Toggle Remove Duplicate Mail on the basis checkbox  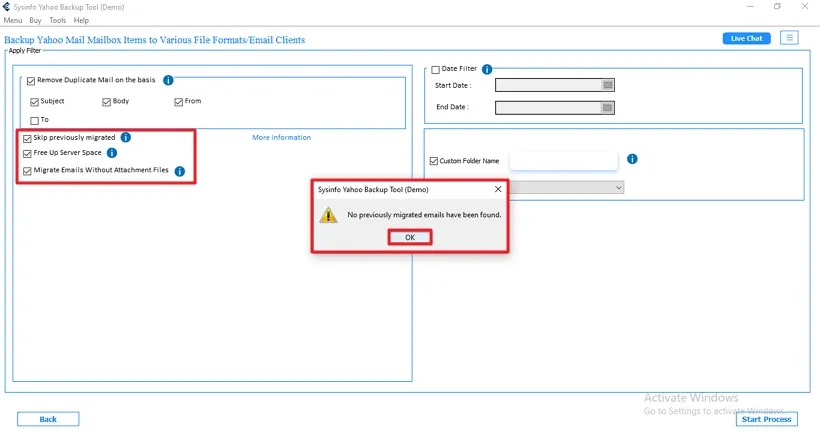31,80
